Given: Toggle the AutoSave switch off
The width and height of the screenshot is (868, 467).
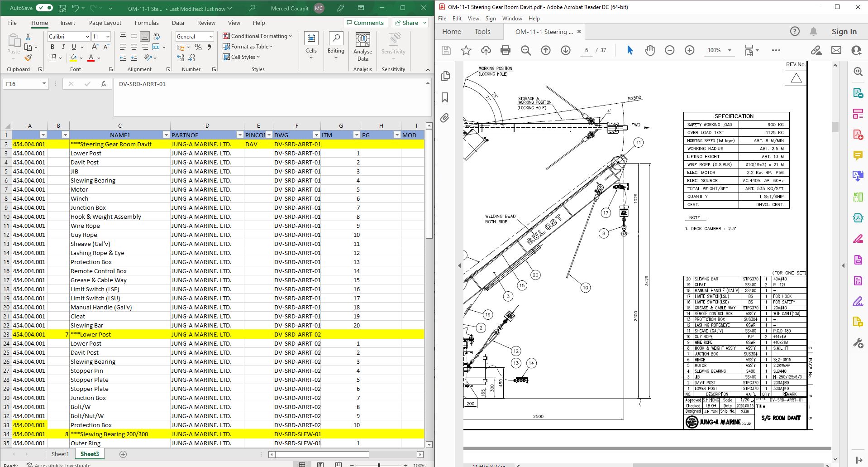Looking at the screenshot, I should point(44,8).
